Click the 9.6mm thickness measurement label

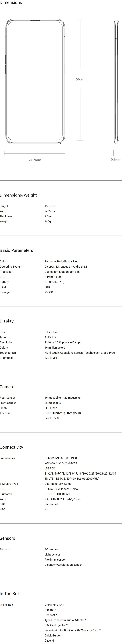pyautogui.click(x=116, y=160)
